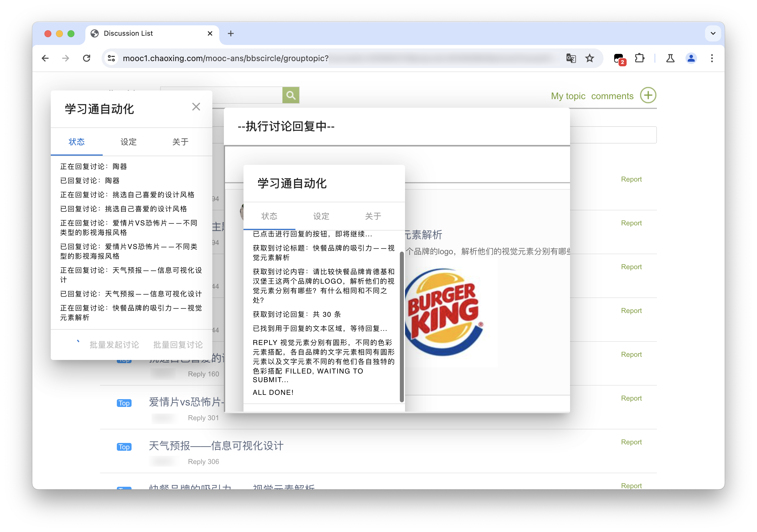
Task: Click the plus circle new topic icon
Action: [648, 95]
